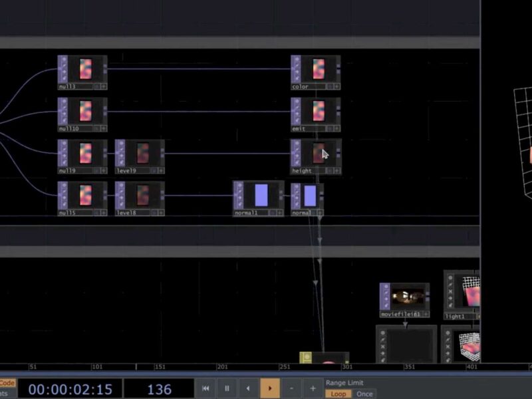The height and width of the screenshot is (399, 532).
Task: Play timeline in reverse
Action: (248, 388)
